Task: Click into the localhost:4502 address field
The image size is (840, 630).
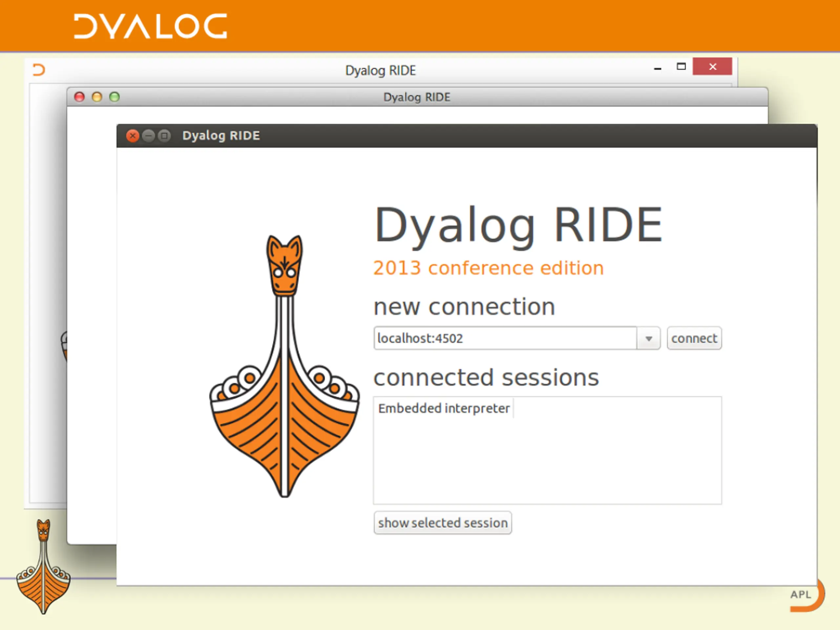Action: point(505,338)
